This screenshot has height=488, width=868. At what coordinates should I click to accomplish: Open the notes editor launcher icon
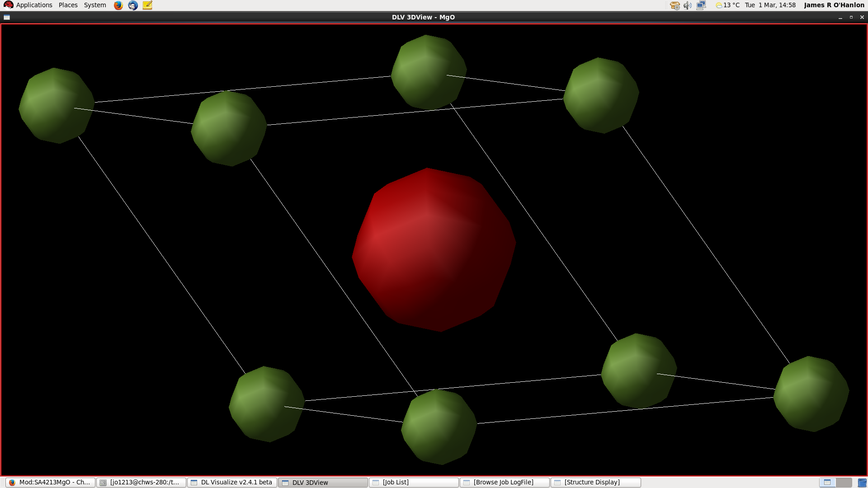(147, 5)
